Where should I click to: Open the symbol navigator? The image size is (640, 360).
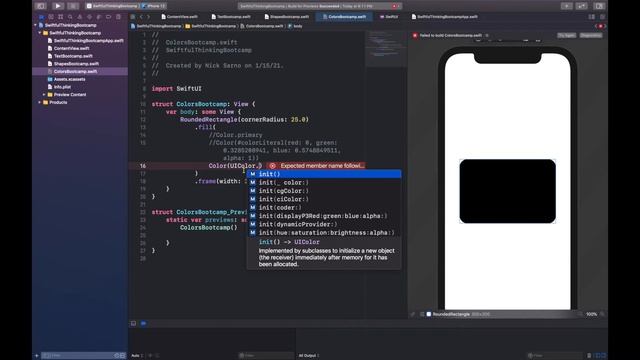pos(60,17)
